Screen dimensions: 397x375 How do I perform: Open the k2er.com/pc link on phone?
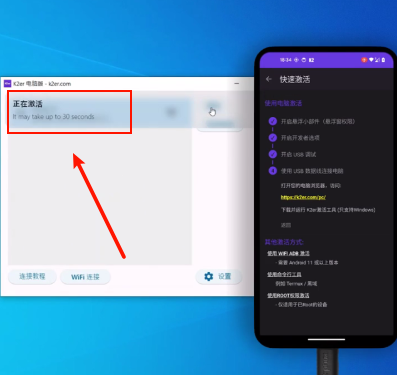coord(303,197)
